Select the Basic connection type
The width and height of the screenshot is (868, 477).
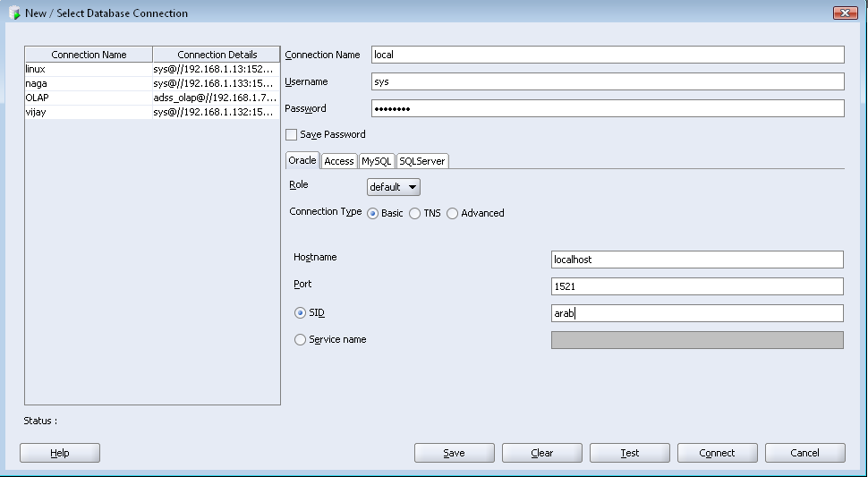click(372, 214)
